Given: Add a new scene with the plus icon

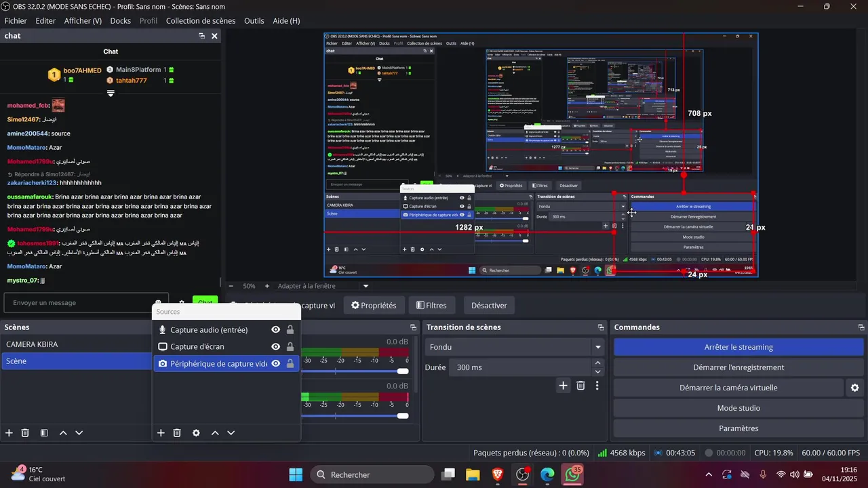Looking at the screenshot, I should tap(9, 433).
